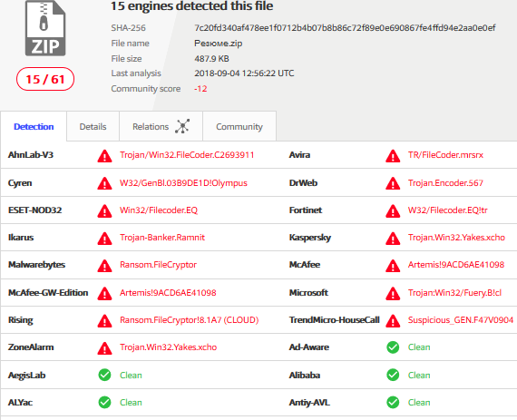The image size is (517, 420).
Task: Click Trojan/Win32.FileCoder.C2693911 detection result
Action: pos(187,155)
